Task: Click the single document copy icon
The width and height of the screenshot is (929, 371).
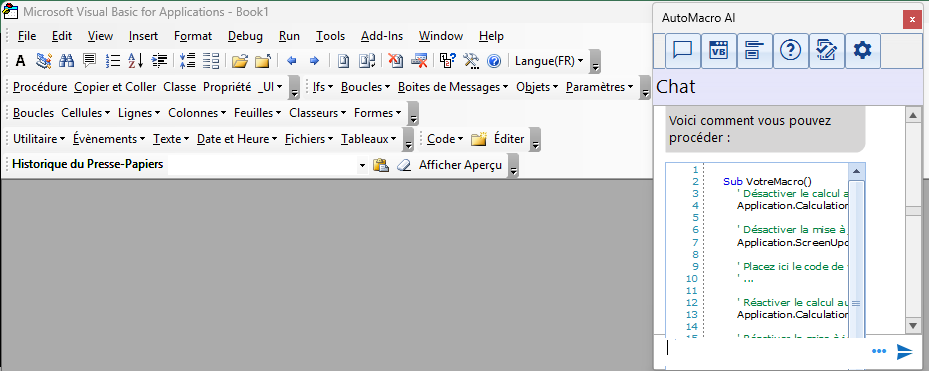Action: [x=343, y=60]
